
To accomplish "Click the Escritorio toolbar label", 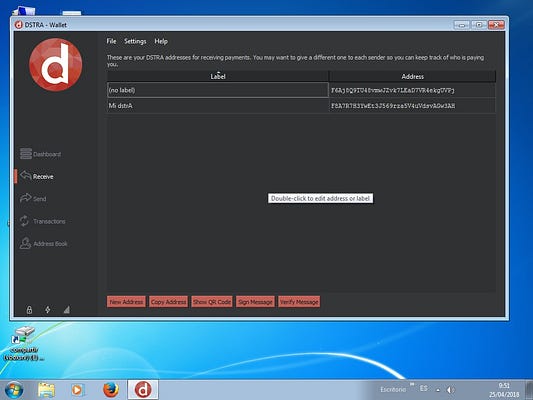I will [393, 389].
